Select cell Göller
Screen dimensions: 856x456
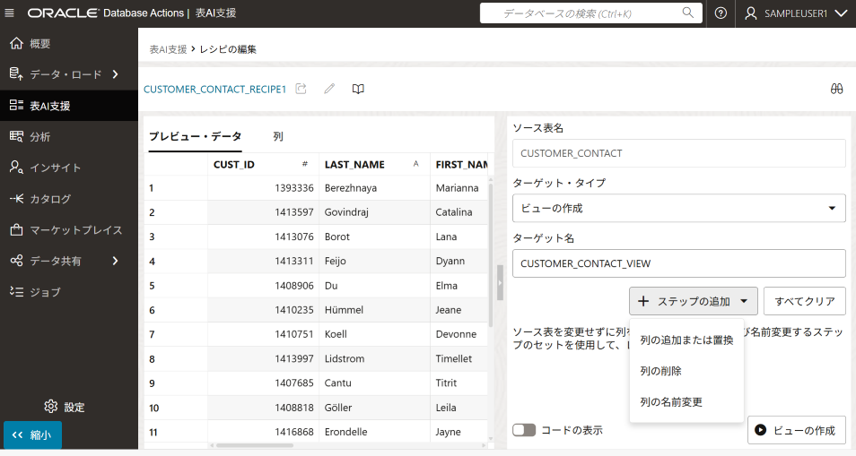374,408
